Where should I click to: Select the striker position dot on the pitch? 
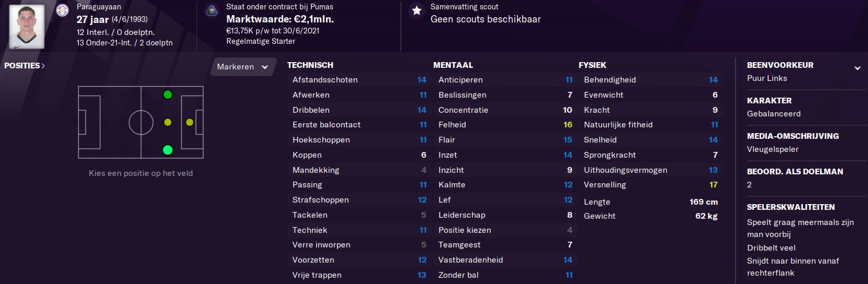point(190,122)
